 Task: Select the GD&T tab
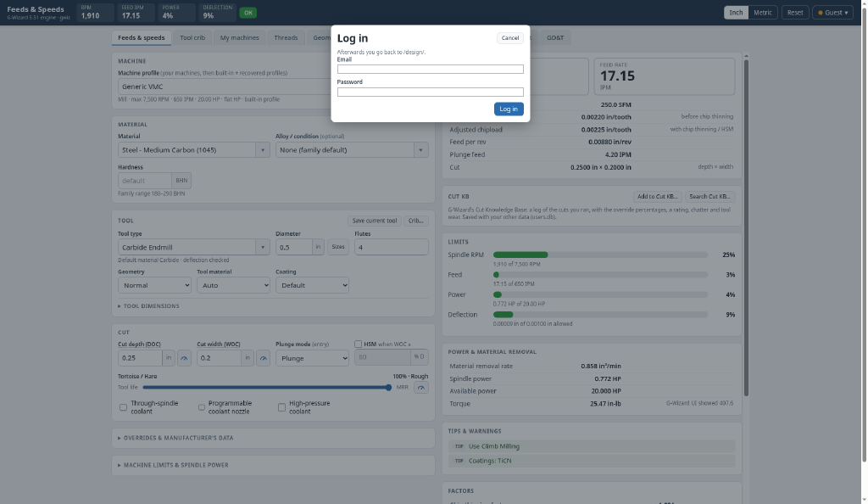click(x=555, y=37)
